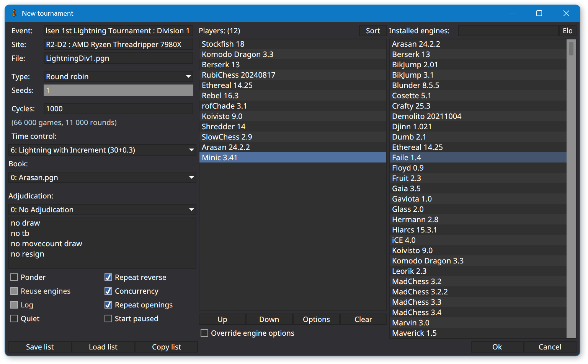The height and width of the screenshot is (364, 588).
Task: Select Stockfish 18 in Players list
Action: pyautogui.click(x=292, y=44)
